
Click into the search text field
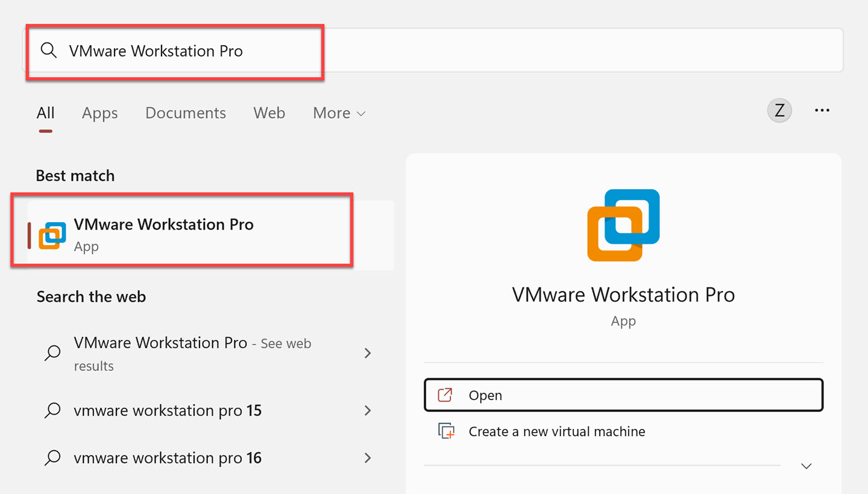pyautogui.click(x=422, y=51)
